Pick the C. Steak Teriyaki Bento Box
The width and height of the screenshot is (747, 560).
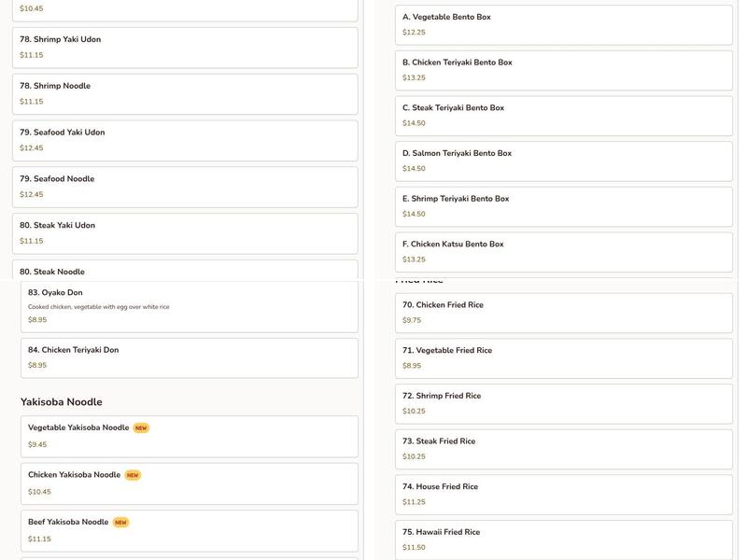[x=563, y=115]
